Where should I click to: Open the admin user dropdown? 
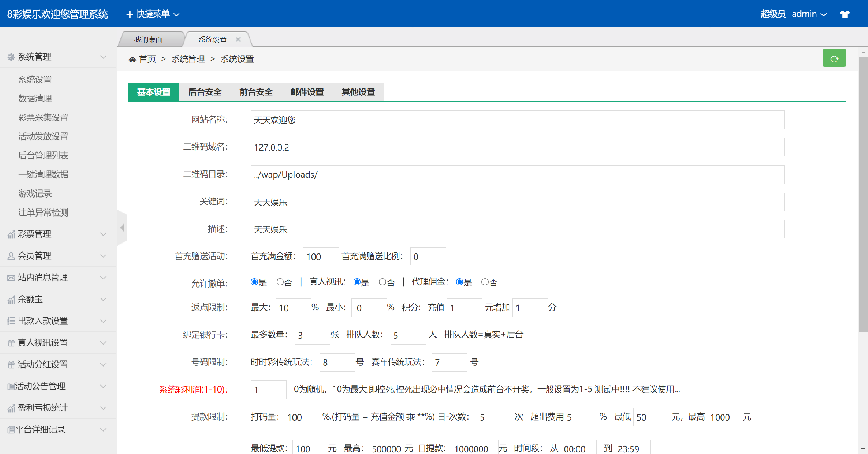tap(809, 14)
